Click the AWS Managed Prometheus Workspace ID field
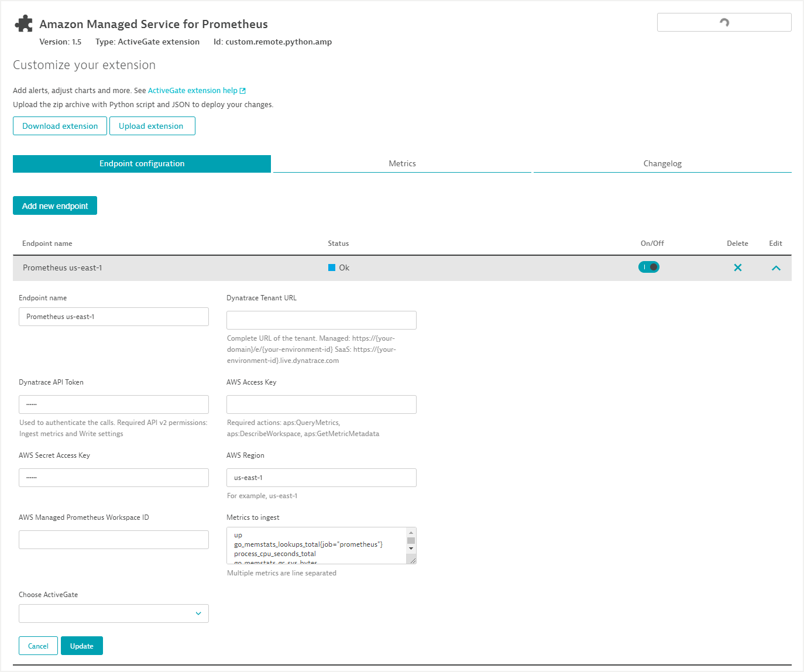 pos(114,540)
